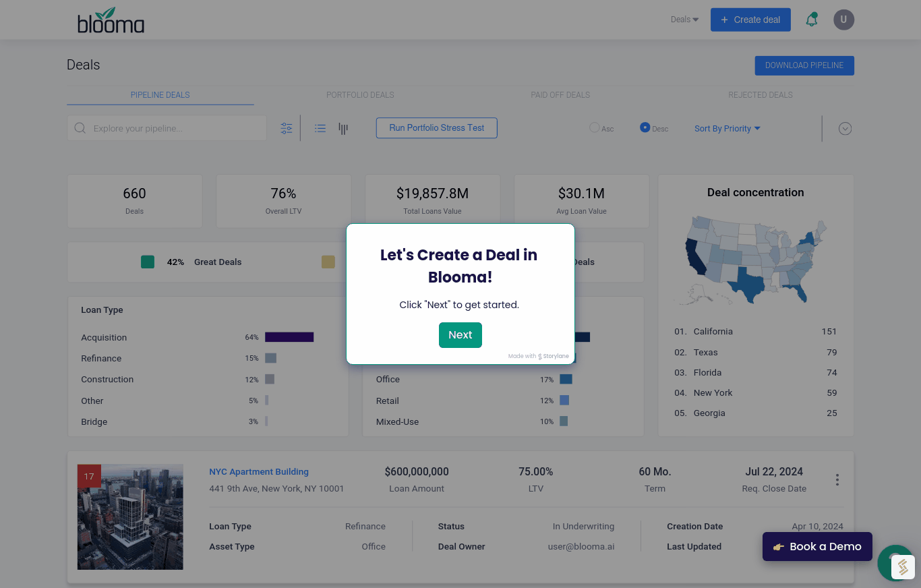The width and height of the screenshot is (921, 588).
Task: Click the Retail asset type label
Action: (x=388, y=401)
